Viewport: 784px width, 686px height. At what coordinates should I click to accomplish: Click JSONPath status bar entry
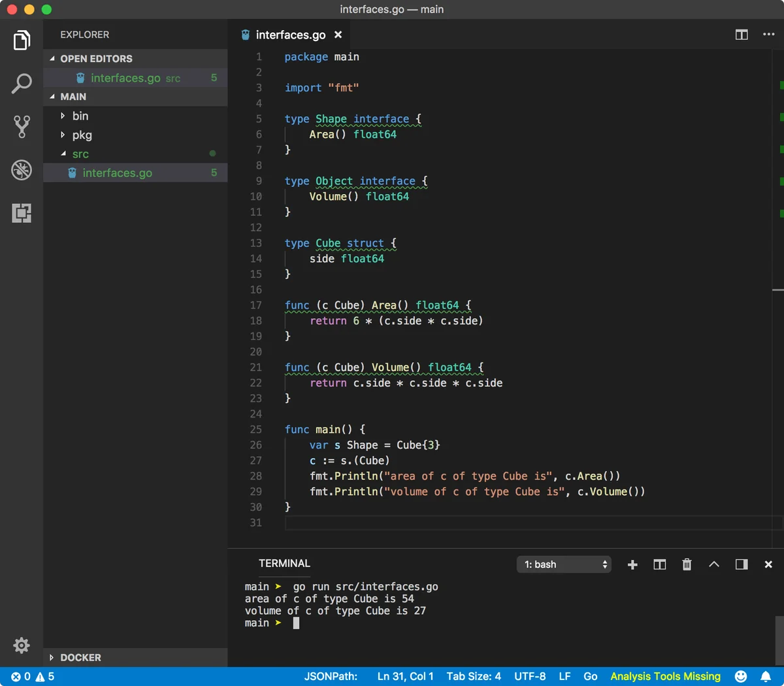331,676
